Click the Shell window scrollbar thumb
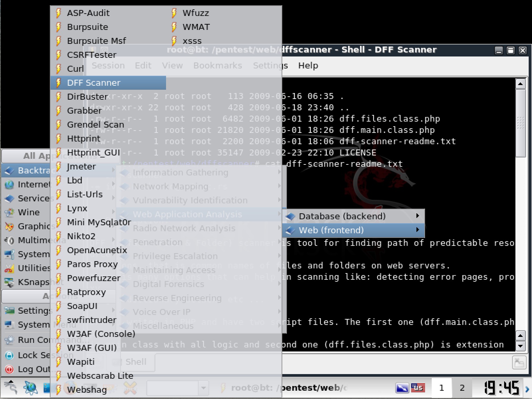The height and width of the screenshot is (399, 532). click(x=520, y=123)
